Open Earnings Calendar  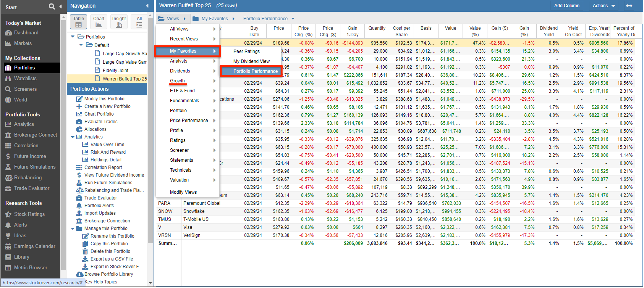(34, 246)
